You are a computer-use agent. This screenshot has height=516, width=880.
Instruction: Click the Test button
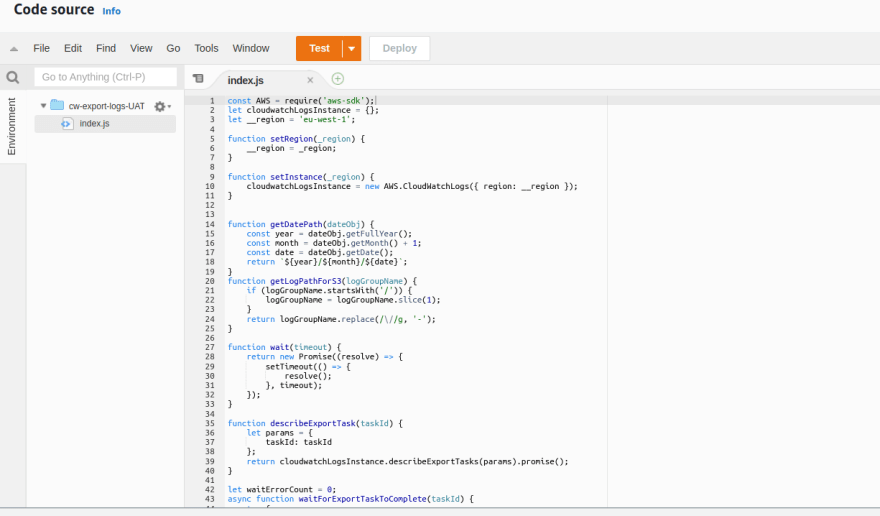[319, 49]
